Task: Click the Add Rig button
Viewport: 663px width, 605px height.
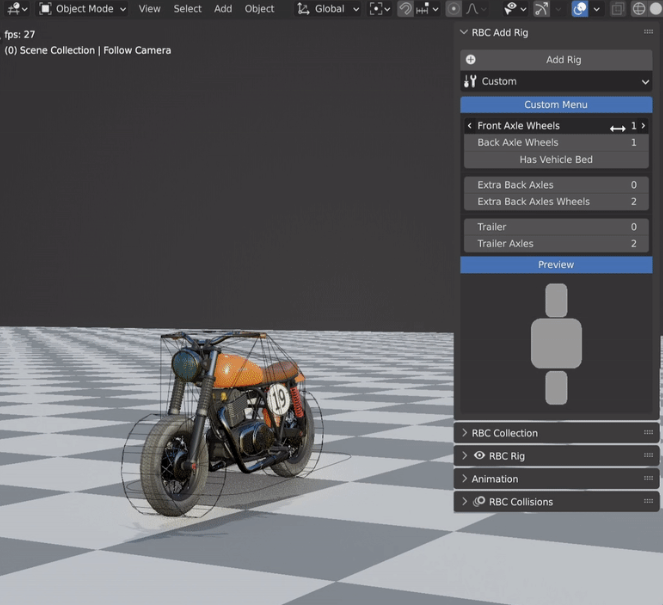Action: pos(556,60)
